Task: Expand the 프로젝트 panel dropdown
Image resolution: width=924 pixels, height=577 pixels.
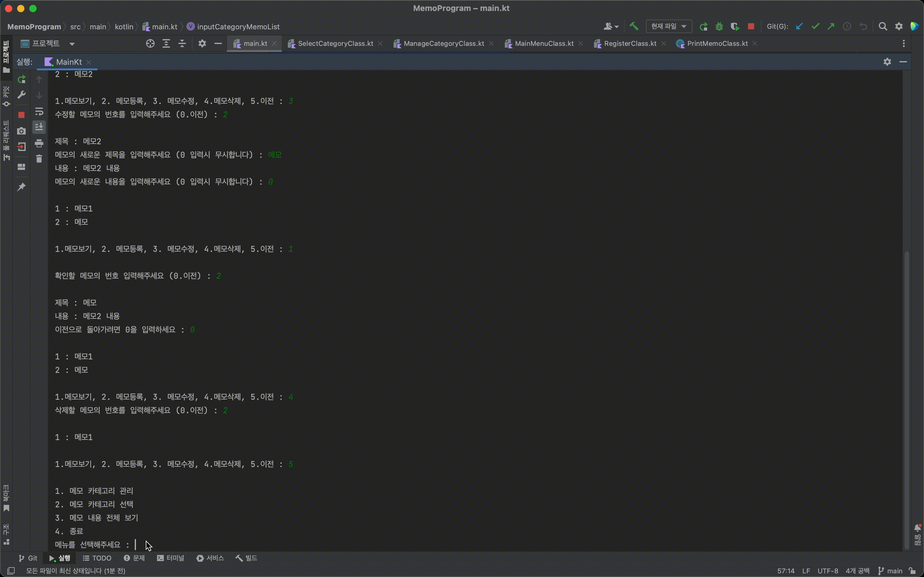Action: [72, 44]
